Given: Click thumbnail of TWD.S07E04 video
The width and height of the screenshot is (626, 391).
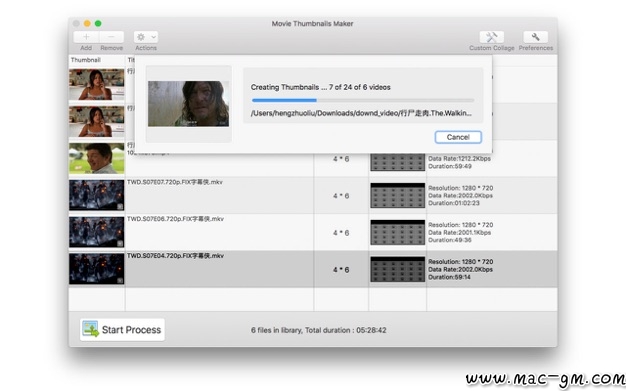Looking at the screenshot, I should click(x=97, y=269).
